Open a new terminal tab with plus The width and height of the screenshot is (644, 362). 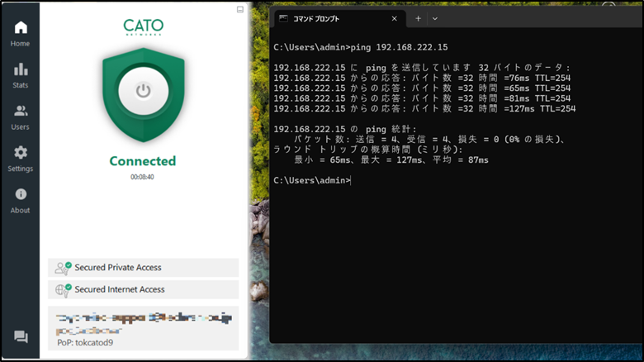[418, 18]
